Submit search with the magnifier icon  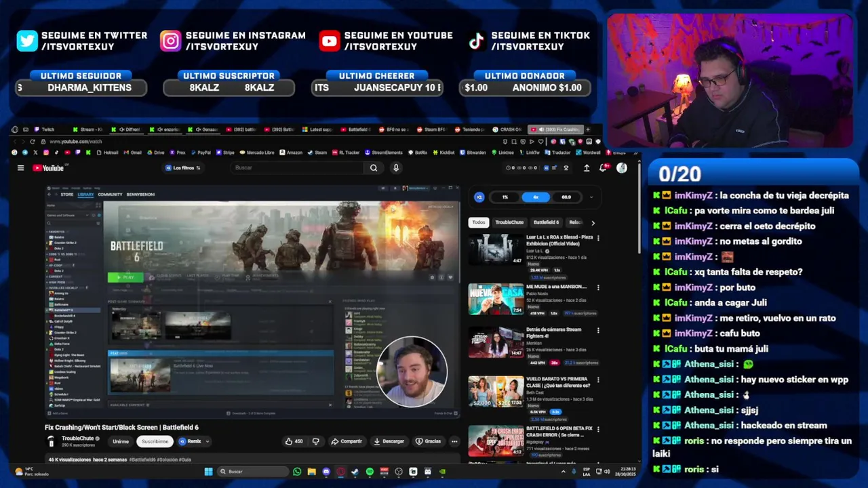click(374, 168)
